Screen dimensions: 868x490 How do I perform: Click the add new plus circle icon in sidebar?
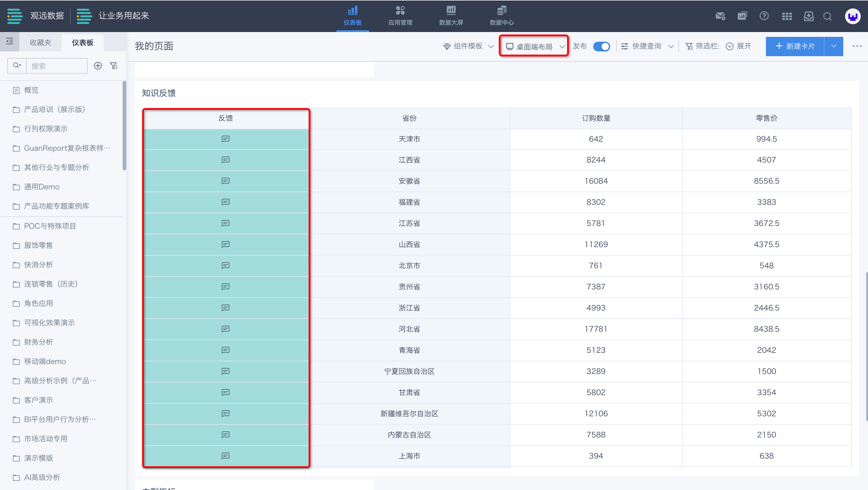pos(98,66)
